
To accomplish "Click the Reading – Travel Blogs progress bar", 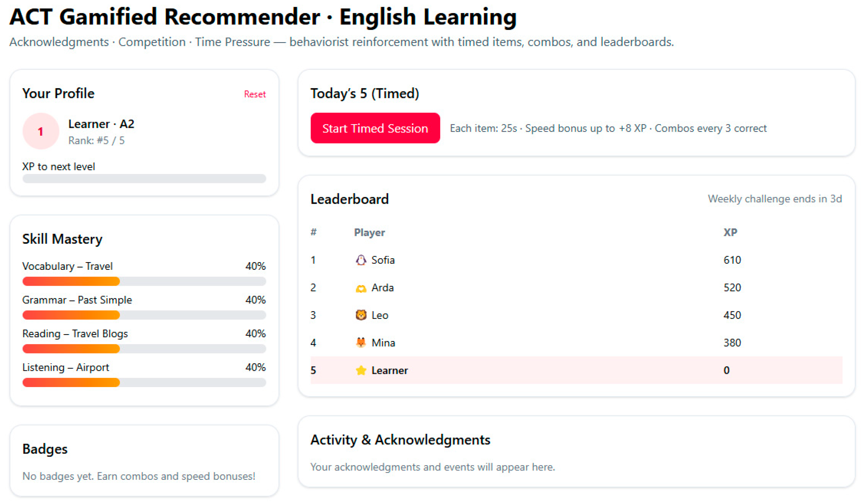I will (144, 349).
